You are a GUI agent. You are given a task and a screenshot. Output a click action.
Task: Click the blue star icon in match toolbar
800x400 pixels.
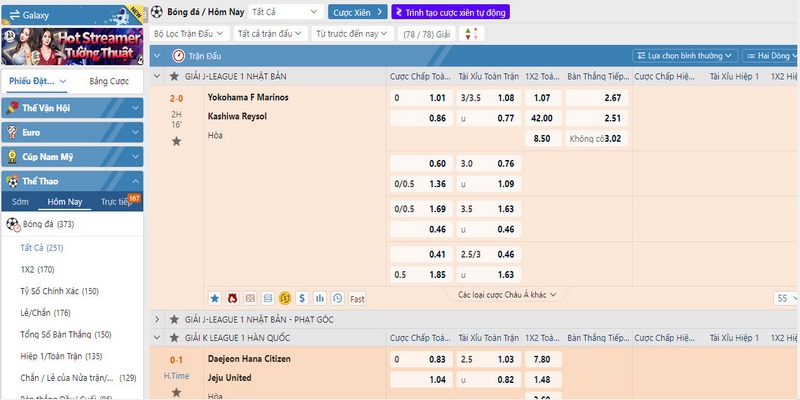214,298
